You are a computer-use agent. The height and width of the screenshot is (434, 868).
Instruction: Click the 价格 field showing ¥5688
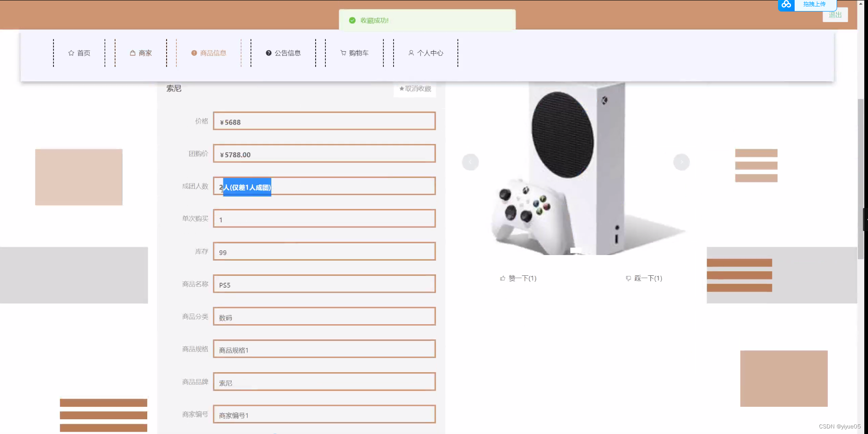coord(324,121)
